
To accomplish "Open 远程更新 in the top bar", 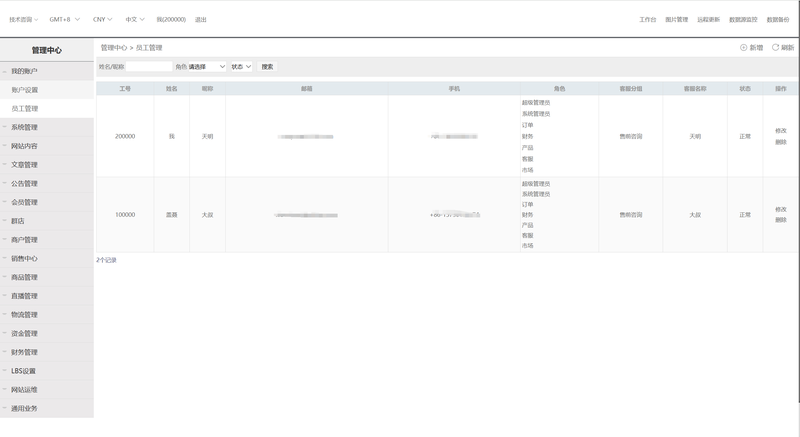I will [x=708, y=19].
